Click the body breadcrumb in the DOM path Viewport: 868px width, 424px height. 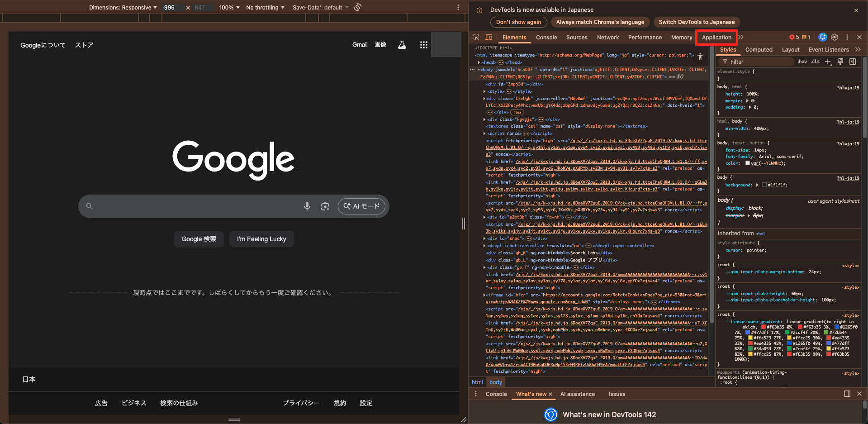pyautogui.click(x=496, y=382)
